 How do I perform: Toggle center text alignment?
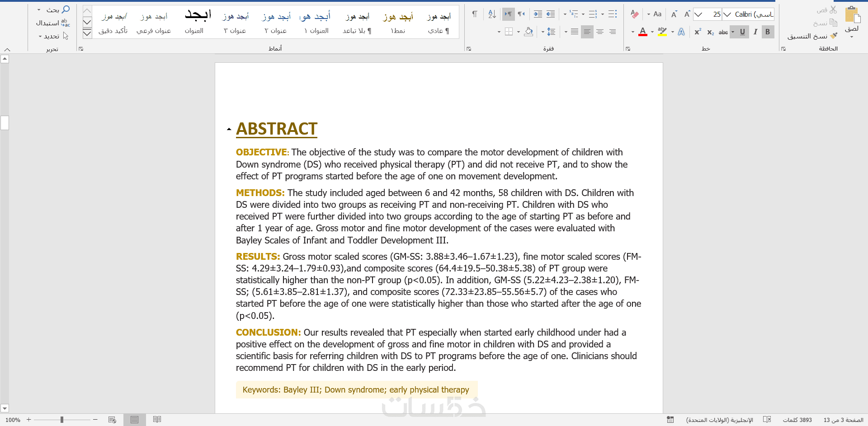[600, 32]
